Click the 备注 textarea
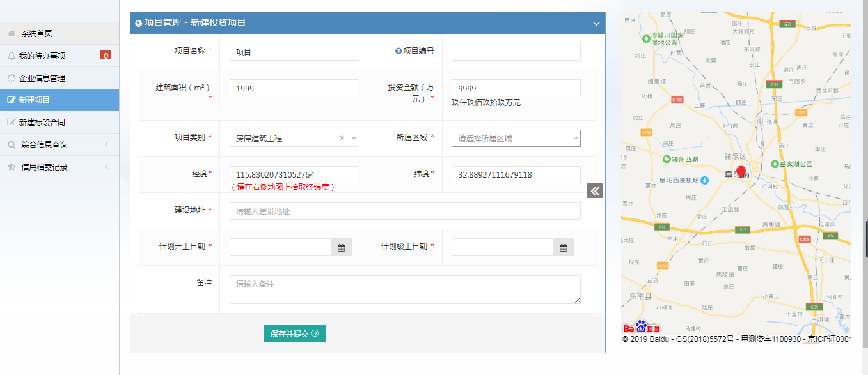868x375 pixels. pos(404,289)
